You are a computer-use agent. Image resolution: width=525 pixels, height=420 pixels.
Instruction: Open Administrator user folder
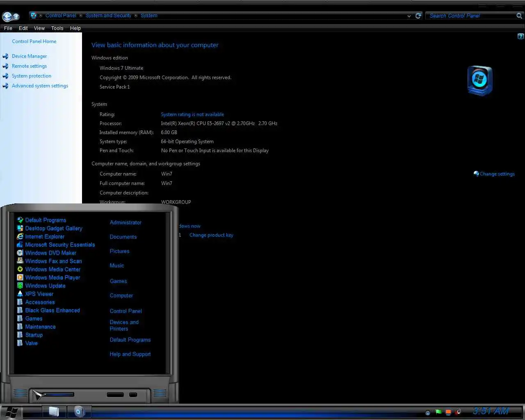tap(126, 222)
